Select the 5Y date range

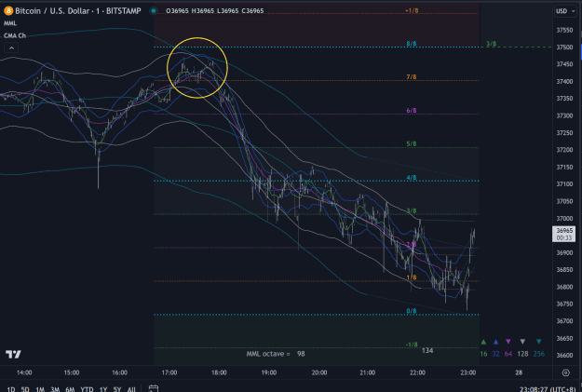coord(117,389)
